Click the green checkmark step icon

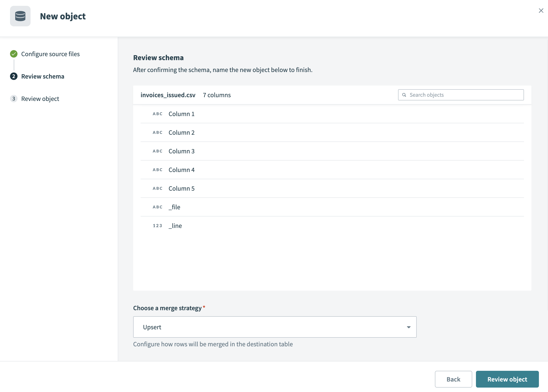click(x=14, y=54)
